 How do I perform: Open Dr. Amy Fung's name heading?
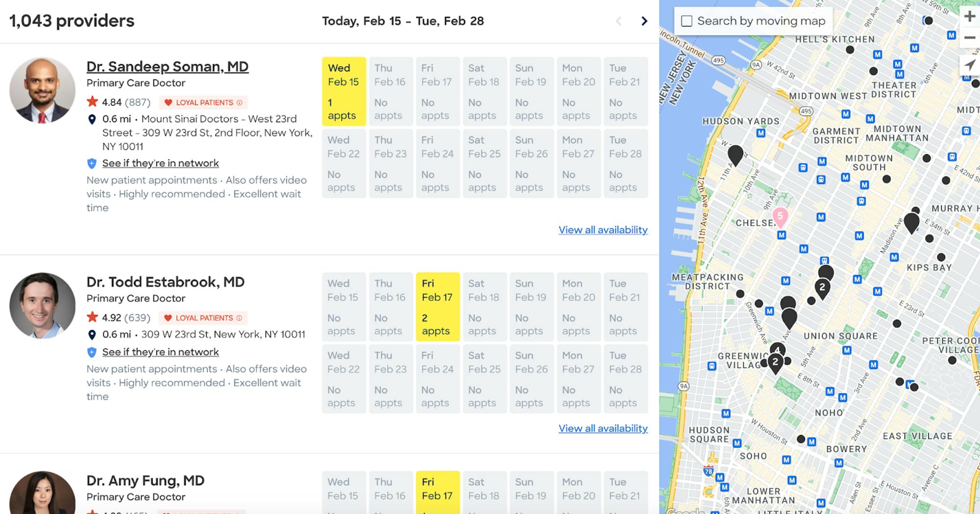(x=146, y=481)
